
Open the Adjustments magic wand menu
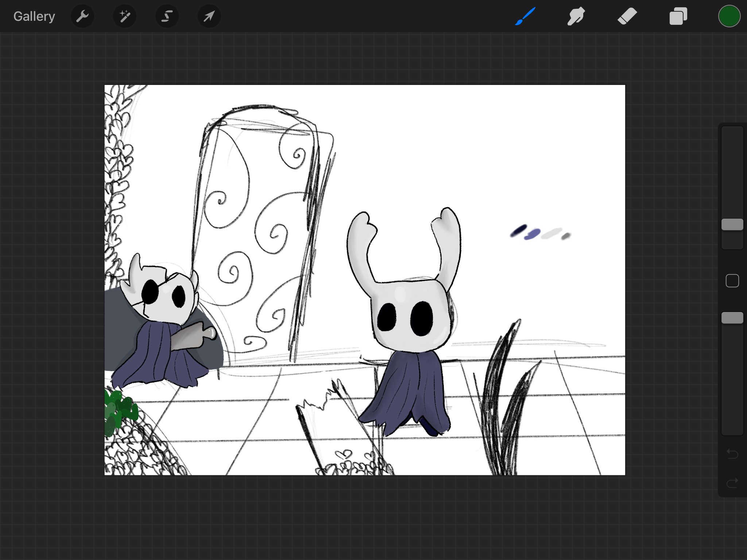point(125,16)
